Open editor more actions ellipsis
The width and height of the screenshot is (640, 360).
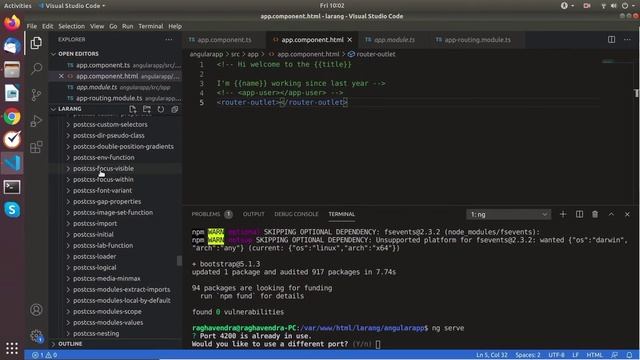627,40
